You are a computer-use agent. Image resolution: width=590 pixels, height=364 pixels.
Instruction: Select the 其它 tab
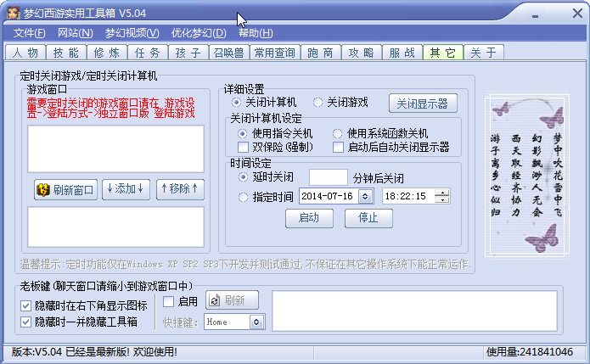pyautogui.click(x=443, y=53)
